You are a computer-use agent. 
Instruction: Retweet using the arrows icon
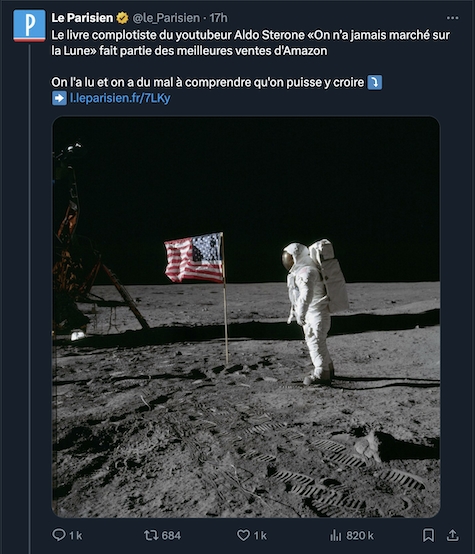151,535
